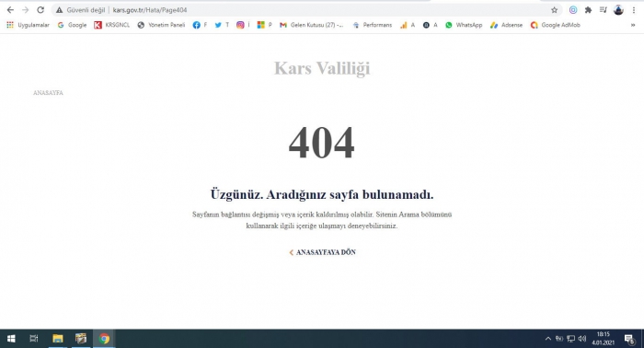This screenshot has width=644, height=348.
Task: Expand the hidden bookmarks overflow chevron
Action: point(633,25)
